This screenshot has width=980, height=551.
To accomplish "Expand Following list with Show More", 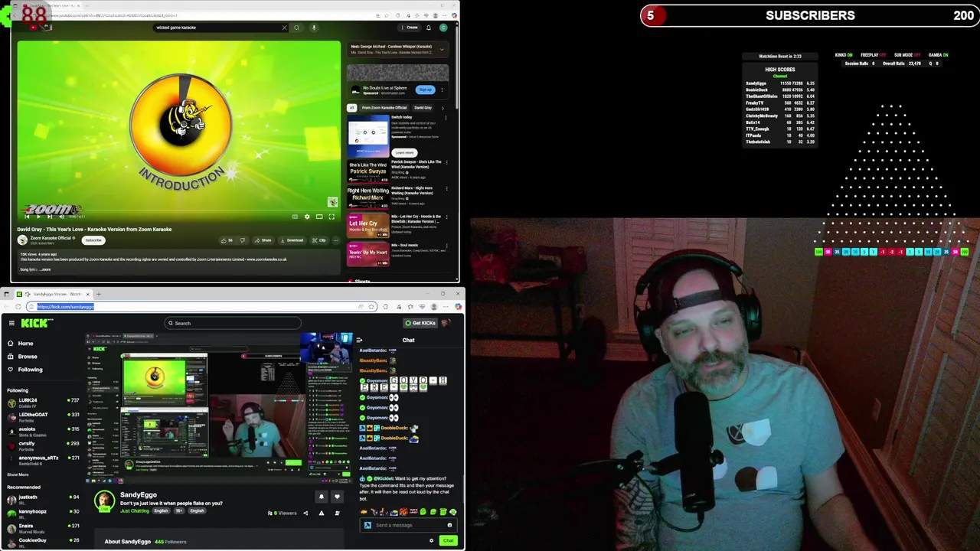I will 18,474.
